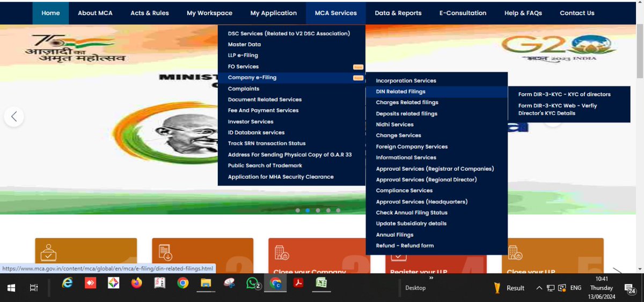Open the Data & Reports menu
644x302 pixels.
398,13
